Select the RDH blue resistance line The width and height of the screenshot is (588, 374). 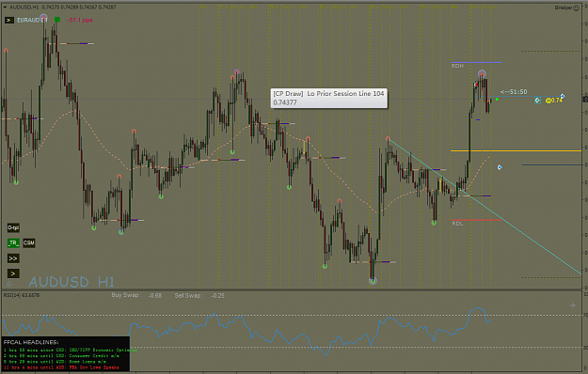[x=476, y=62]
